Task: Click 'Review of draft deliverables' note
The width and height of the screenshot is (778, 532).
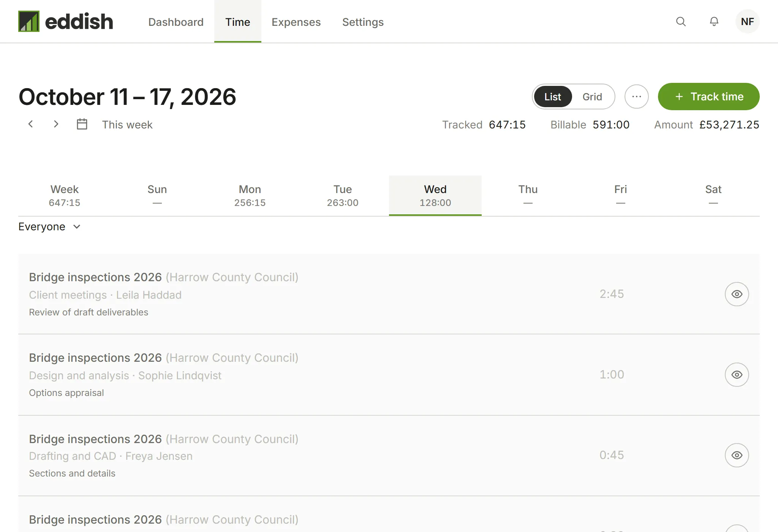Action: pyautogui.click(x=89, y=312)
